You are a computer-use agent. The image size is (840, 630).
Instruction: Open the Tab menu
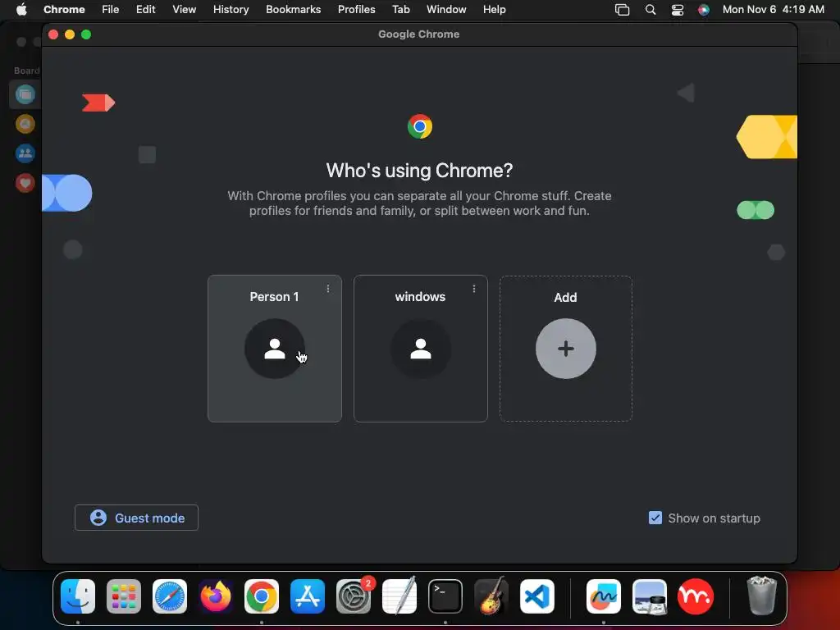pos(400,9)
